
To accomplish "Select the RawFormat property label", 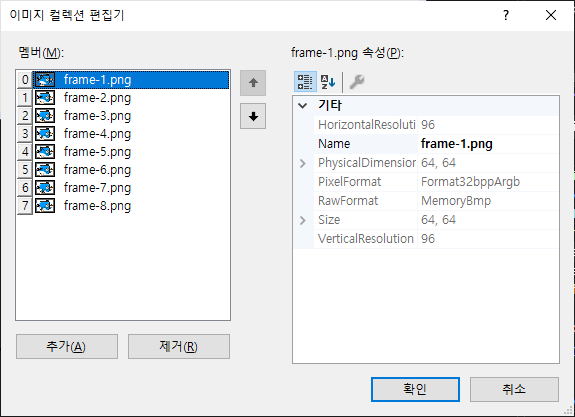I will pos(348,201).
